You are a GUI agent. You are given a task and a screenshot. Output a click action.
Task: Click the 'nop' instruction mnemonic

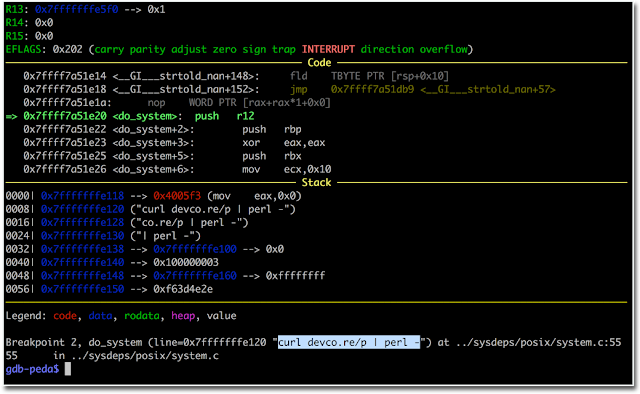(156, 102)
